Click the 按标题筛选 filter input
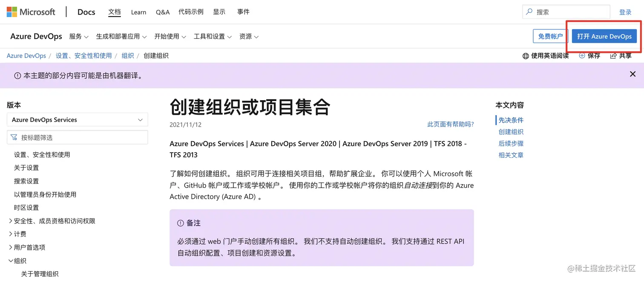This screenshot has width=644, height=281. pyautogui.click(x=78, y=137)
